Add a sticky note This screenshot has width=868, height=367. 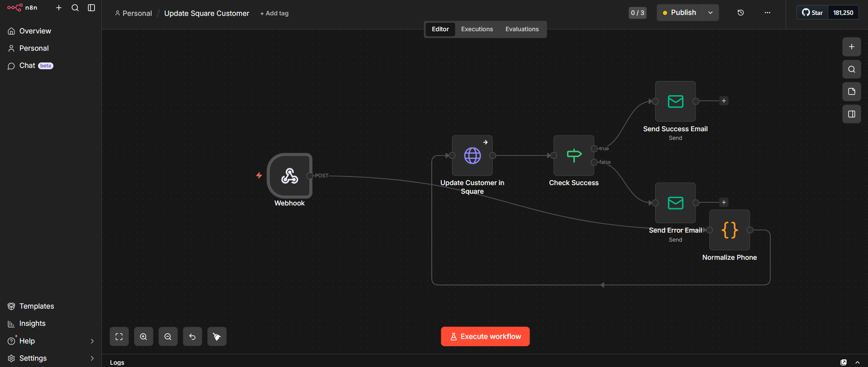click(852, 91)
